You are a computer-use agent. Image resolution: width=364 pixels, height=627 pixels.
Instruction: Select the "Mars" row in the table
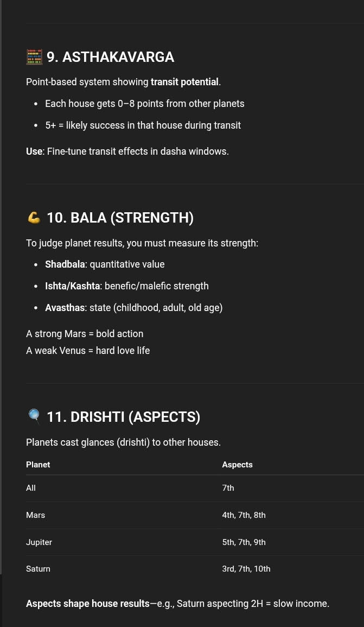(x=36, y=515)
